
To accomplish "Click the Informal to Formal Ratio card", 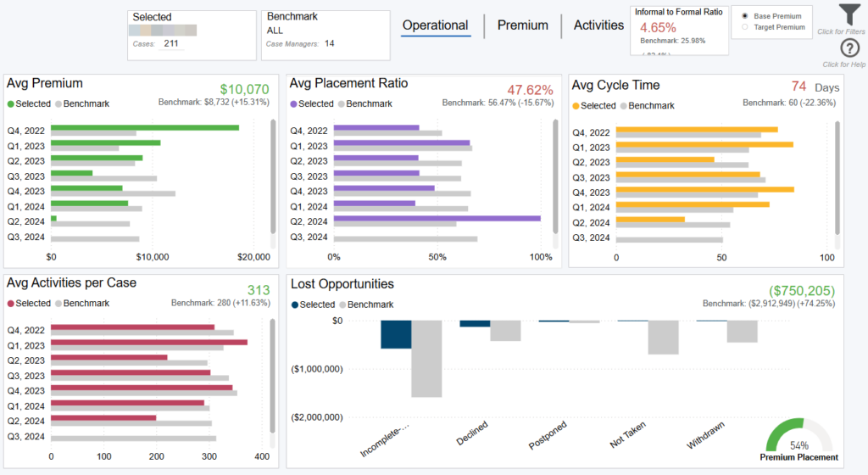I will point(679,31).
